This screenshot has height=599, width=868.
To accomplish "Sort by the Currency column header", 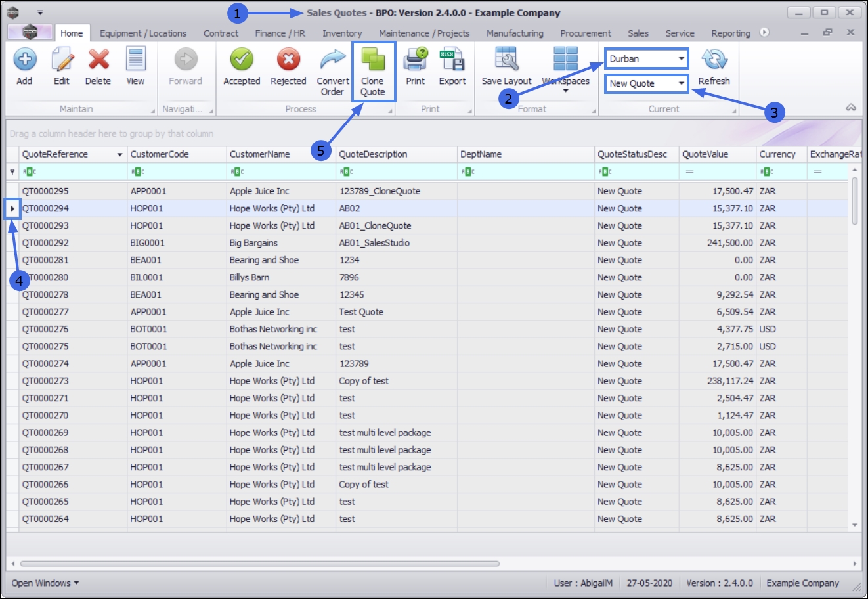I will (782, 154).
